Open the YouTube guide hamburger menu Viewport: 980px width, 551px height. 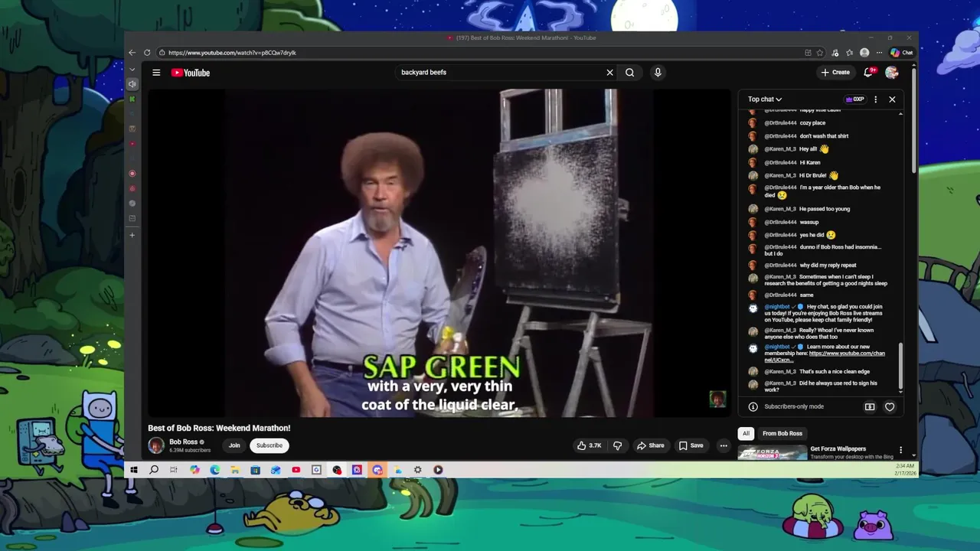(x=156, y=73)
